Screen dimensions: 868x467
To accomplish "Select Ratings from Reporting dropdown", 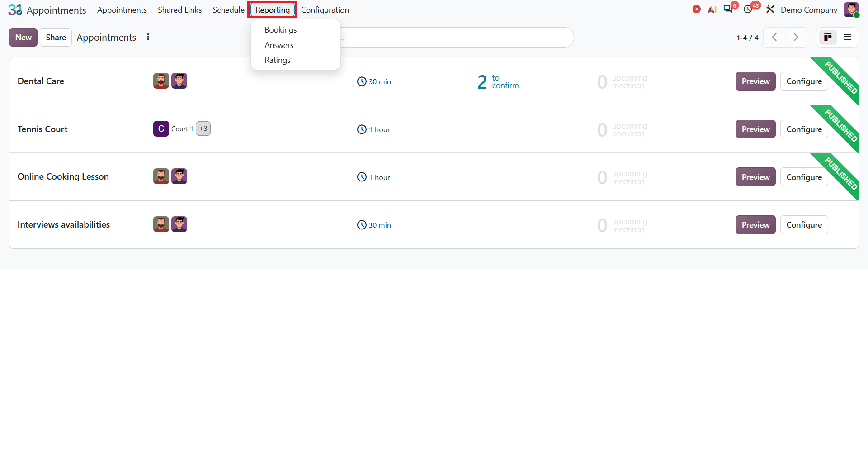I will coord(278,60).
